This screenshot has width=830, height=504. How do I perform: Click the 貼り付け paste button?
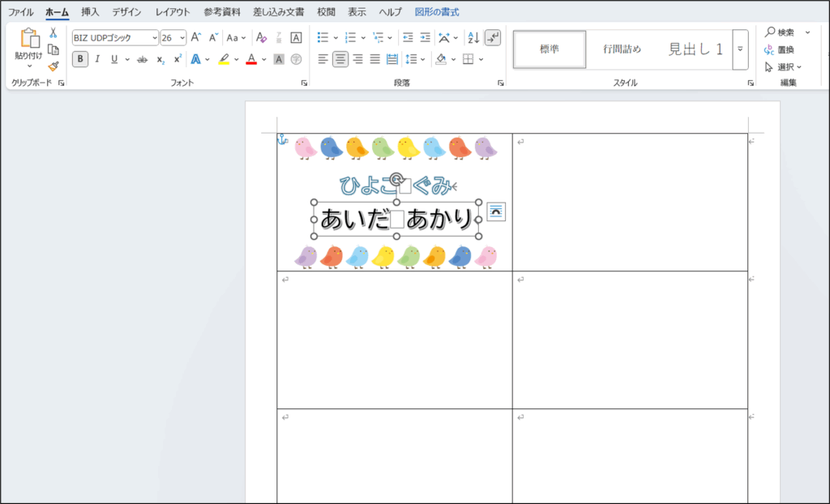28,43
